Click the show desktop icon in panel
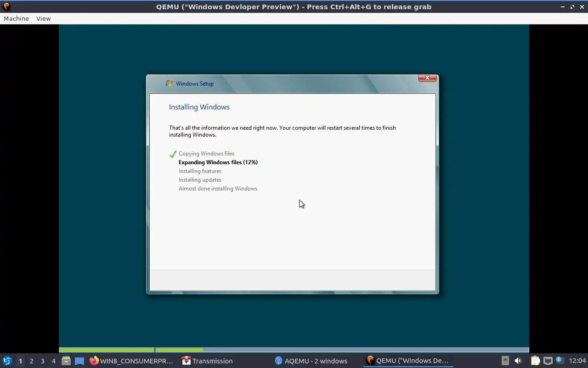 79,361
